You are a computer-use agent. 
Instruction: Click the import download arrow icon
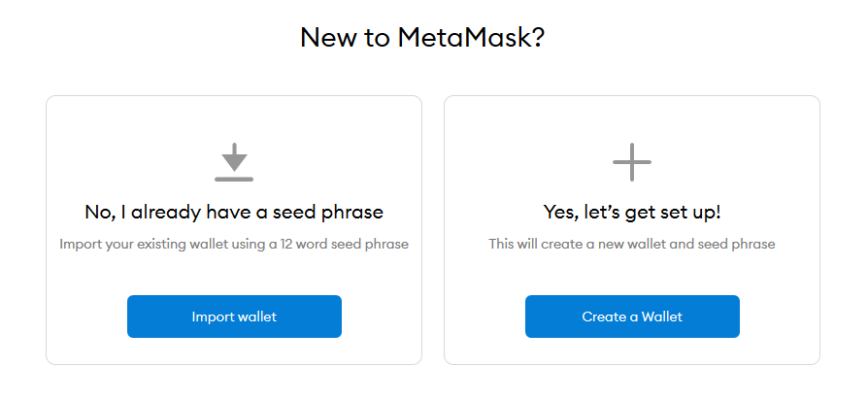click(234, 162)
